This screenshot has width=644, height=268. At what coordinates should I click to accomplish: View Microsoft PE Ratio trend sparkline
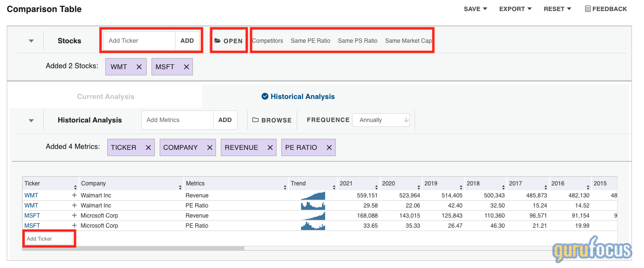point(313,226)
